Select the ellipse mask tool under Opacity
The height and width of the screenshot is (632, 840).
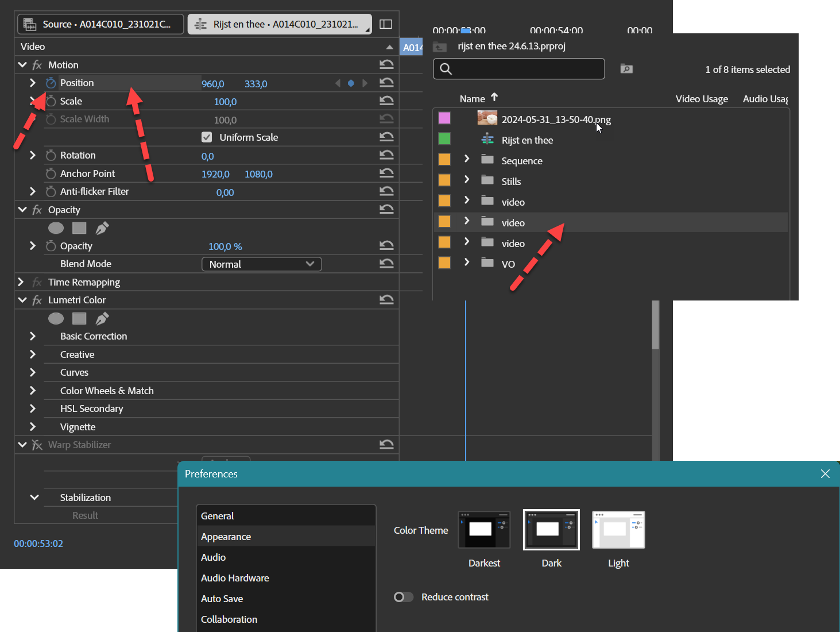[56, 228]
